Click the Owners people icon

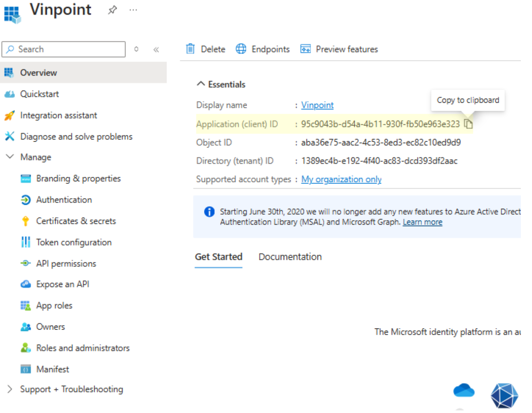point(26,327)
